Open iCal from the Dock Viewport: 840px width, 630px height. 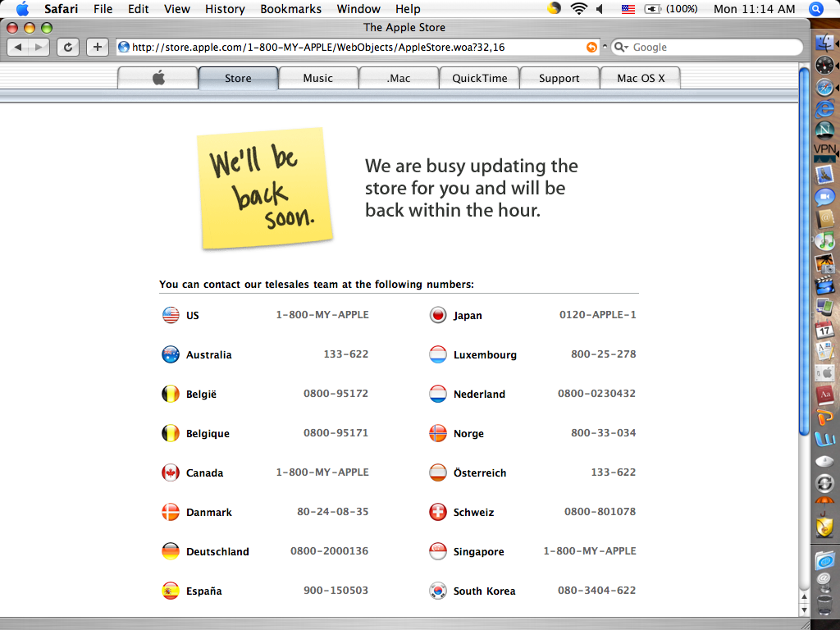pyautogui.click(x=824, y=330)
